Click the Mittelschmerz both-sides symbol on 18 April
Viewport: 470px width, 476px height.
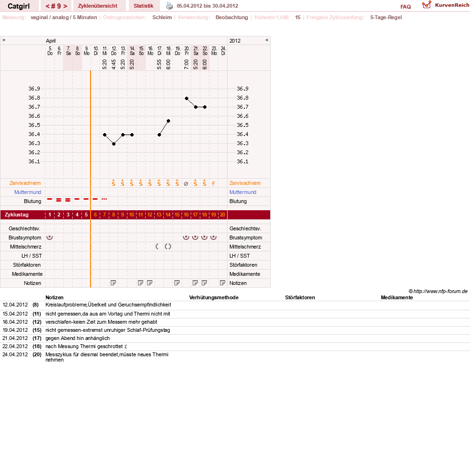click(168, 247)
